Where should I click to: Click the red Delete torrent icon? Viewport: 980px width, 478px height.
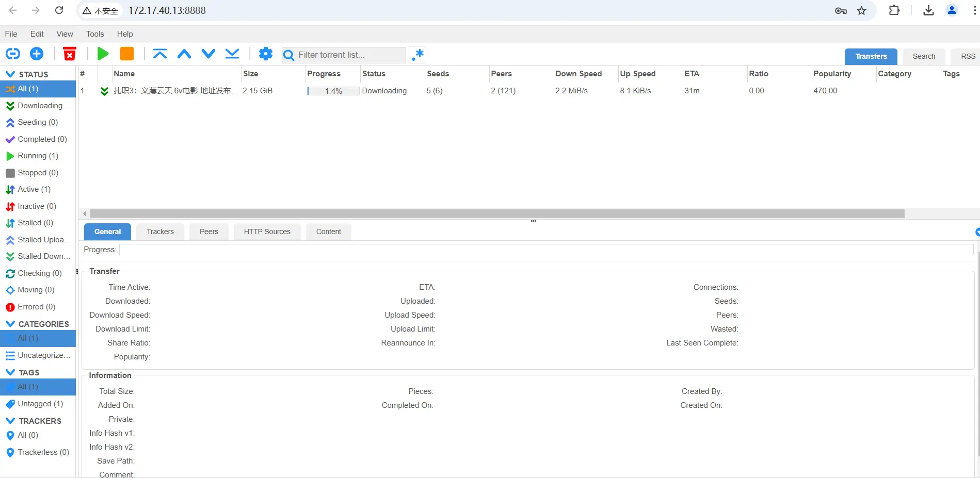pyautogui.click(x=70, y=54)
